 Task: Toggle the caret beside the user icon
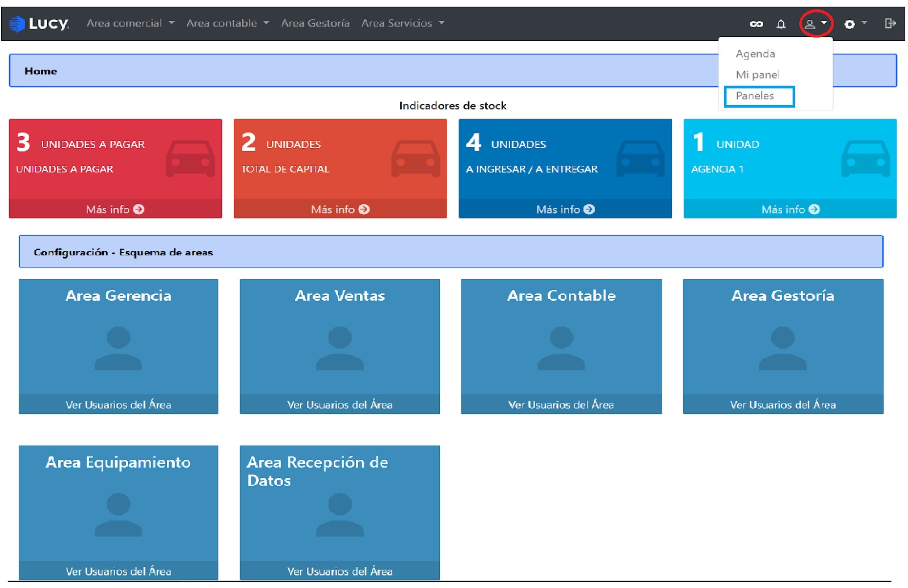(x=824, y=23)
